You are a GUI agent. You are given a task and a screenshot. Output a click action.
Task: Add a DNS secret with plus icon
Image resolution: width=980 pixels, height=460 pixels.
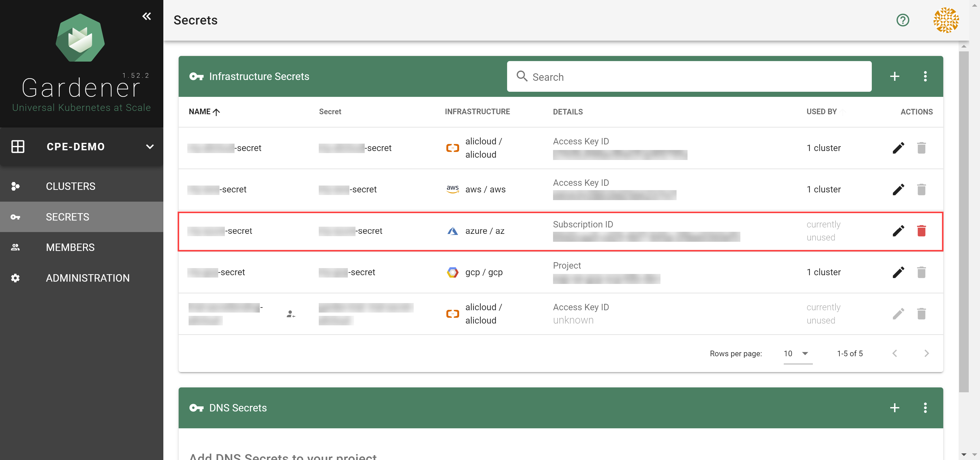click(x=895, y=408)
